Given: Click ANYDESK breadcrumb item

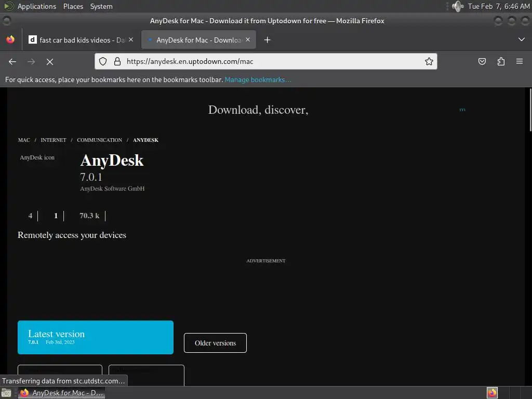Looking at the screenshot, I should pyautogui.click(x=145, y=140).
